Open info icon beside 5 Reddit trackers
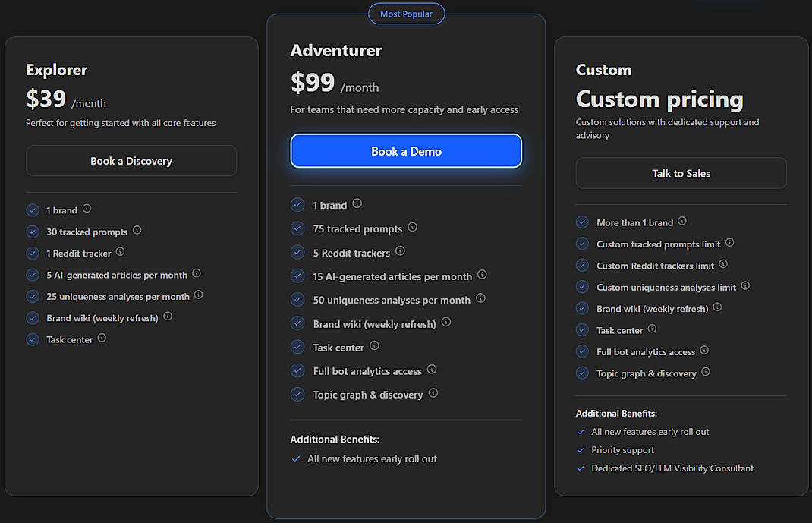This screenshot has height=523, width=812. pyautogui.click(x=400, y=251)
